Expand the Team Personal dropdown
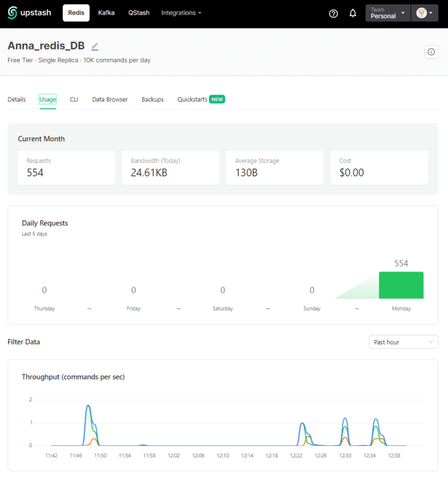Image resolution: width=448 pixels, height=478 pixels. pyautogui.click(x=387, y=13)
